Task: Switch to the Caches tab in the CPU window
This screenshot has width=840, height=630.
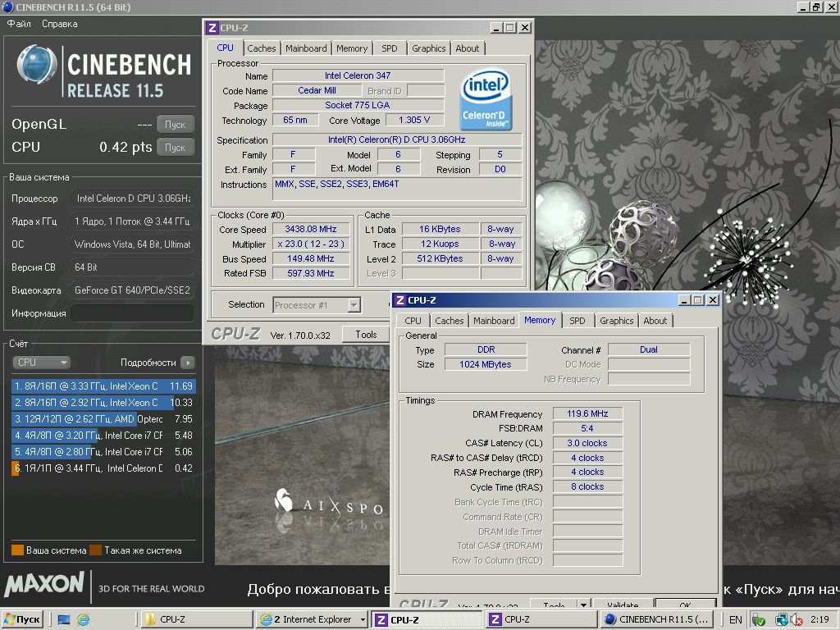Action: 262,48
